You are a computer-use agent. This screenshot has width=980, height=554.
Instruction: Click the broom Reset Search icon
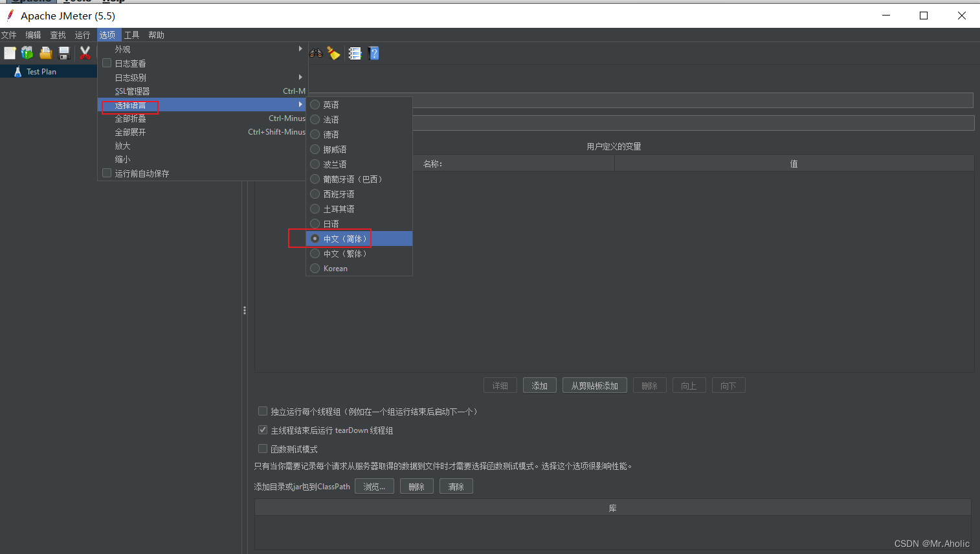coord(333,53)
